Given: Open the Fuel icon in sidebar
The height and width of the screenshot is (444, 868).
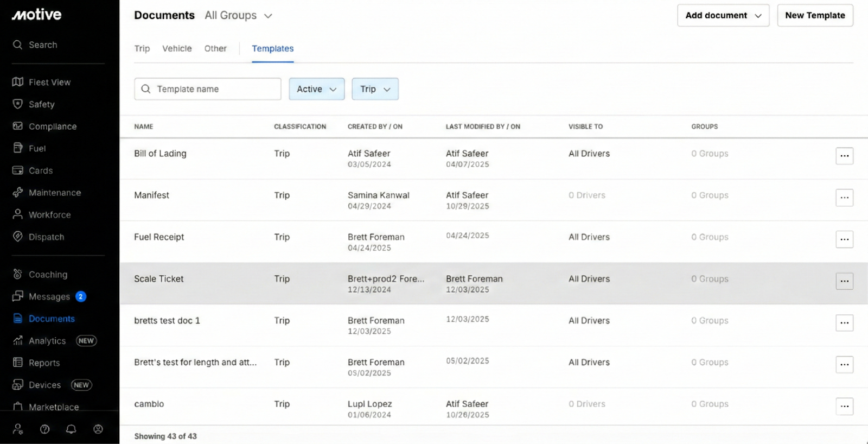Looking at the screenshot, I should tap(18, 148).
